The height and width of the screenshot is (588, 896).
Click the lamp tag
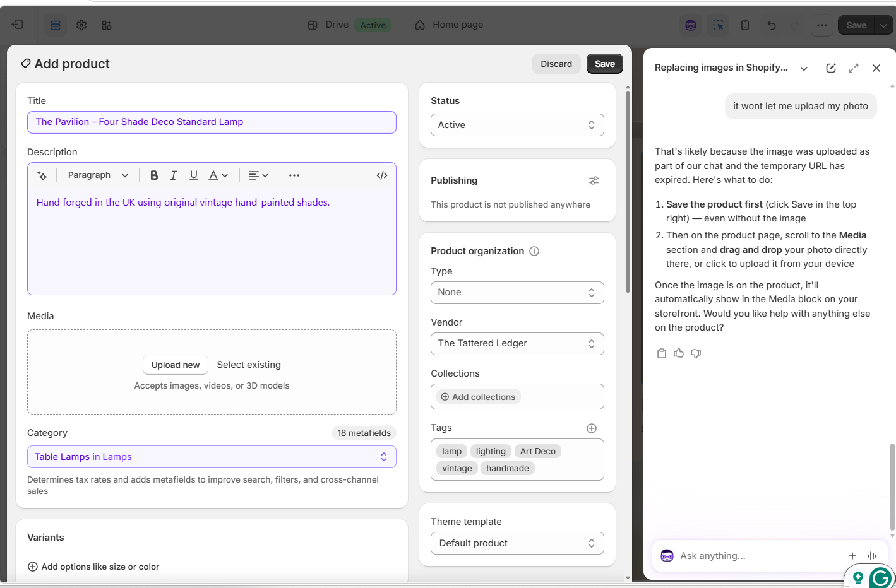click(x=451, y=451)
